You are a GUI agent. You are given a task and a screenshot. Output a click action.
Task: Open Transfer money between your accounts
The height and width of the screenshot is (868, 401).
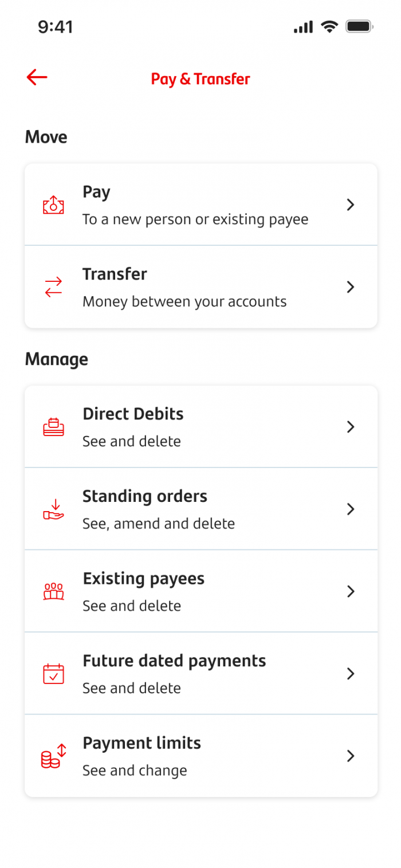(200, 287)
